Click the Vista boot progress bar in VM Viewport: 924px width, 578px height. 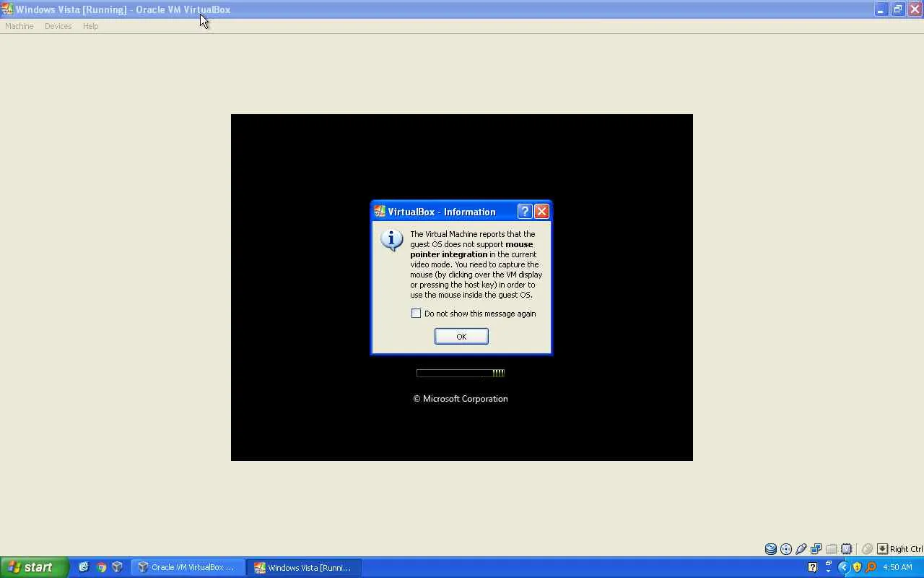point(461,373)
